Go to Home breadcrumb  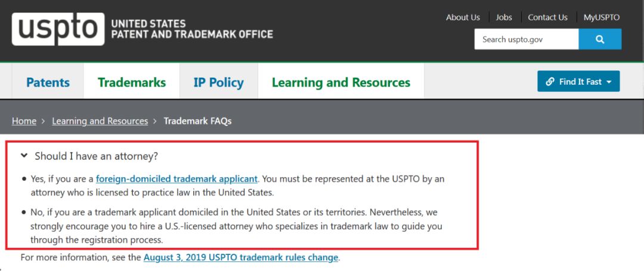tap(24, 121)
